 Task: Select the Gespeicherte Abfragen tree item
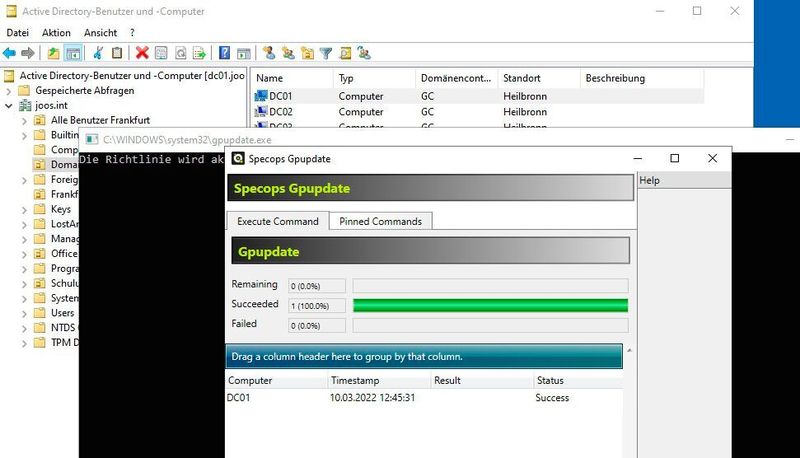pos(85,91)
